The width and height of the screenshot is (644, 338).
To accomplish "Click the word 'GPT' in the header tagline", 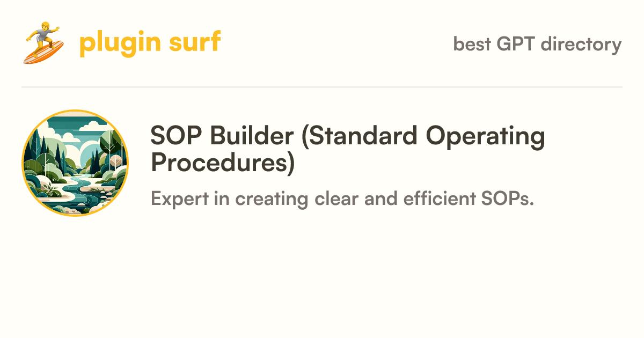I will coord(516,43).
